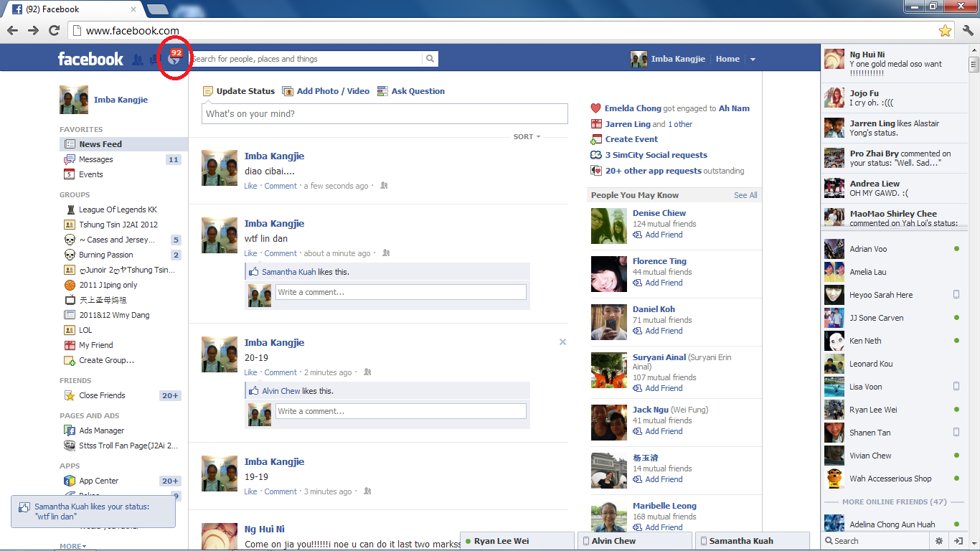Viewport: 980px width, 551px height.
Task: Open Alvin Chew chat tab
Action: [x=636, y=541]
